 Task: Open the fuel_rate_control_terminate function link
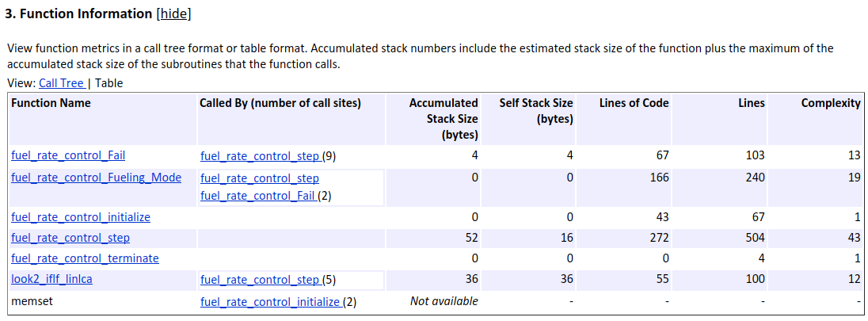85,258
